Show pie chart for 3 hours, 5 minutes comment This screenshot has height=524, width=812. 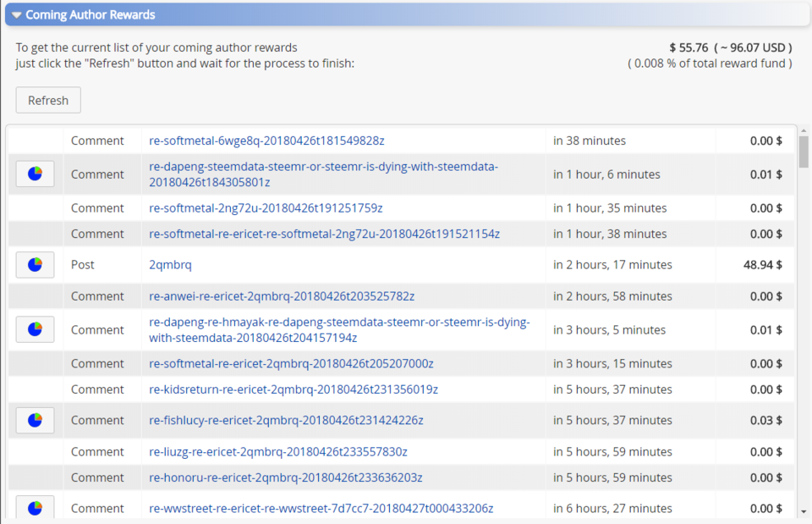(x=35, y=329)
